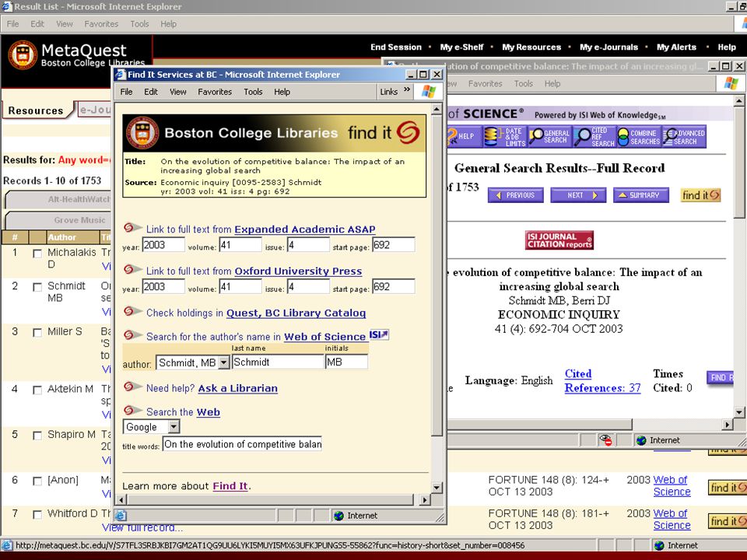This screenshot has width=747, height=560.
Task: Click the last name field containing Schmidt
Action: coord(278,362)
